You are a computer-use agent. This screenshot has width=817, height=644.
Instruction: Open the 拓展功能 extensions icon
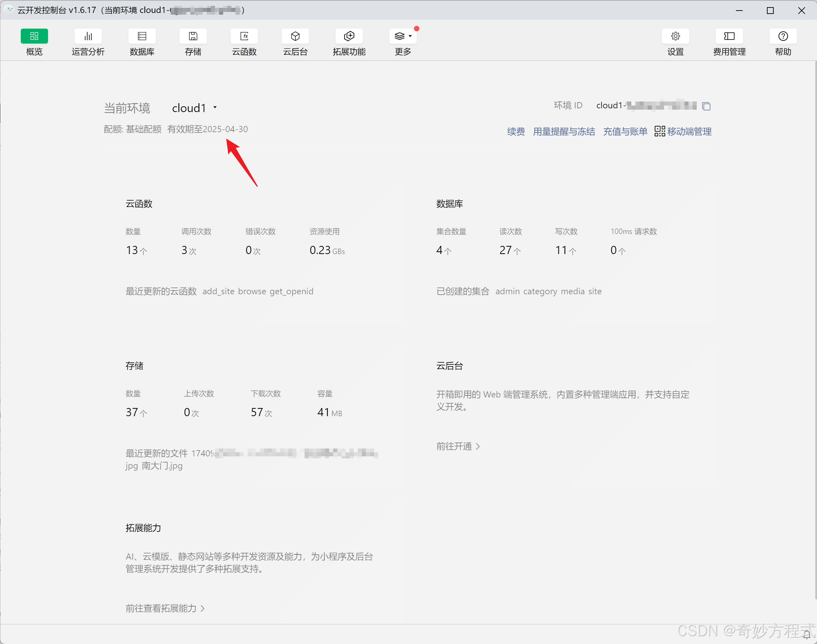[x=349, y=36]
